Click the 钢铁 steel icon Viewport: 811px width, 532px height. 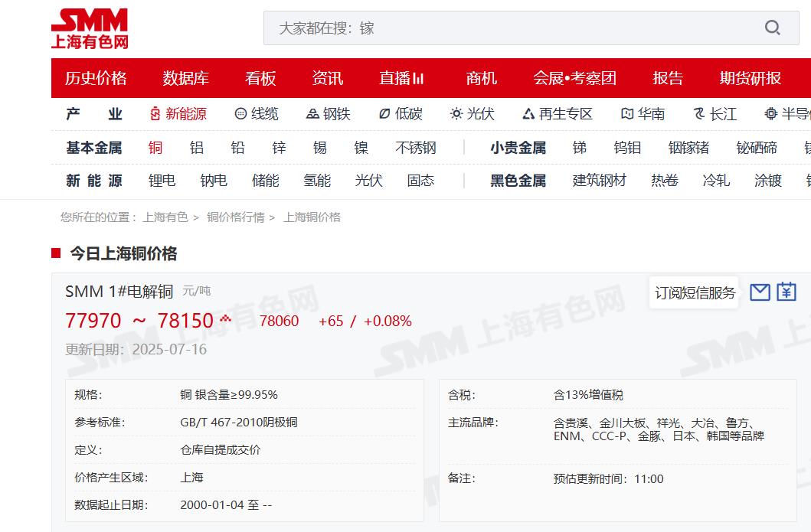click(312, 114)
